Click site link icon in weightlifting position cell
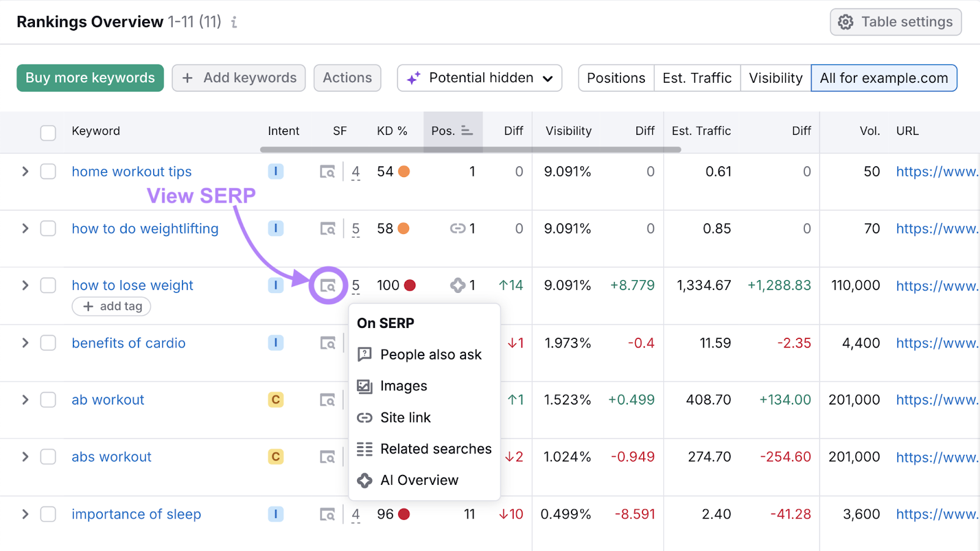The image size is (980, 551). pyautogui.click(x=458, y=229)
